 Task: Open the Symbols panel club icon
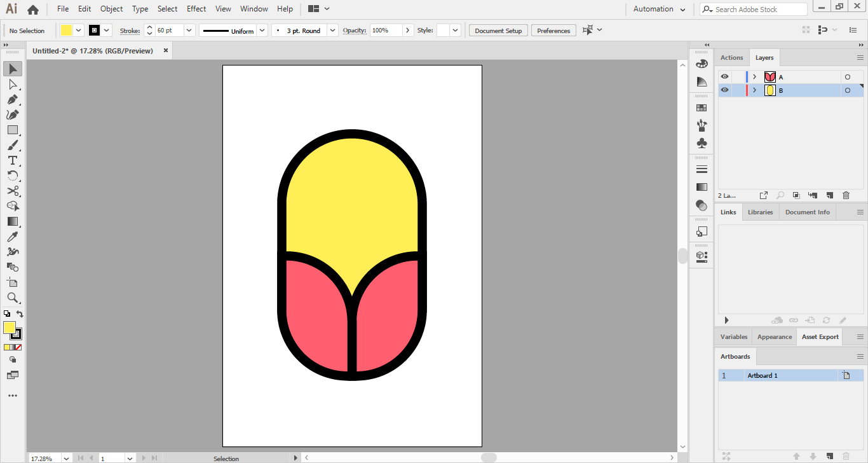(x=702, y=143)
